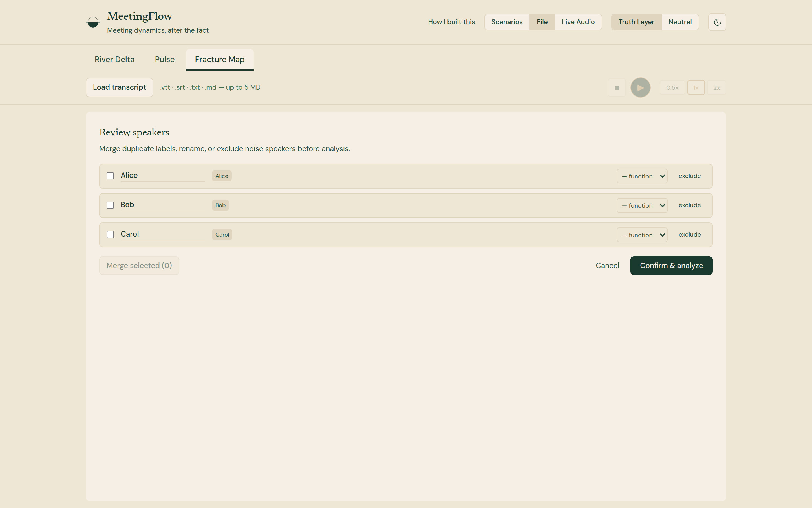Open the River Delta tab
The height and width of the screenshot is (508, 812).
(x=114, y=60)
